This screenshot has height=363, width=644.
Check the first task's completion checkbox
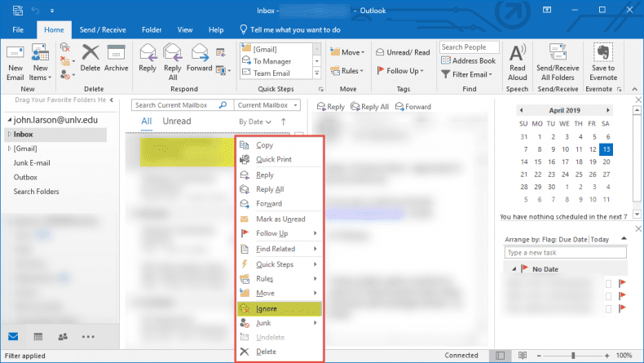click(608, 283)
